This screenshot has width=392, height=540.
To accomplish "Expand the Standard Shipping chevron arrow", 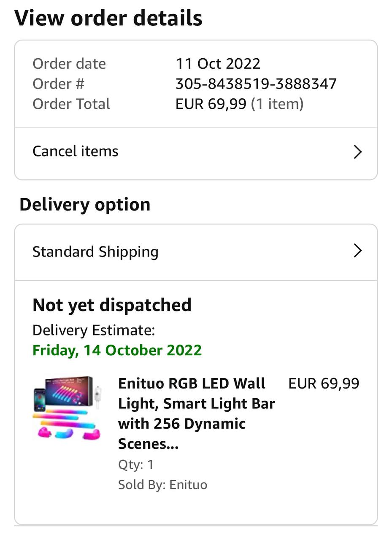I will 357,251.
